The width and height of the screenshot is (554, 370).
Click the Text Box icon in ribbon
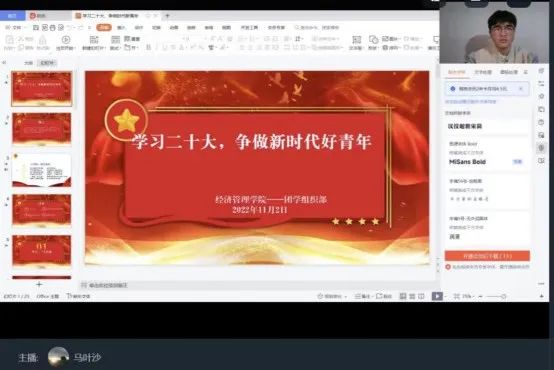(356, 40)
